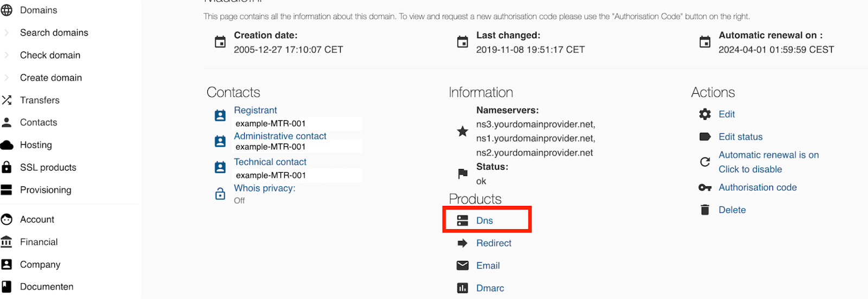
Task: Go to SSL products in sidebar
Action: (x=48, y=167)
